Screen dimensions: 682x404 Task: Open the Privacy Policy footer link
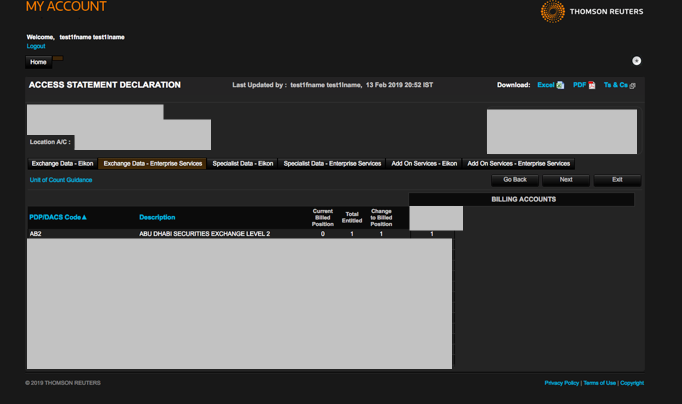[x=562, y=383]
